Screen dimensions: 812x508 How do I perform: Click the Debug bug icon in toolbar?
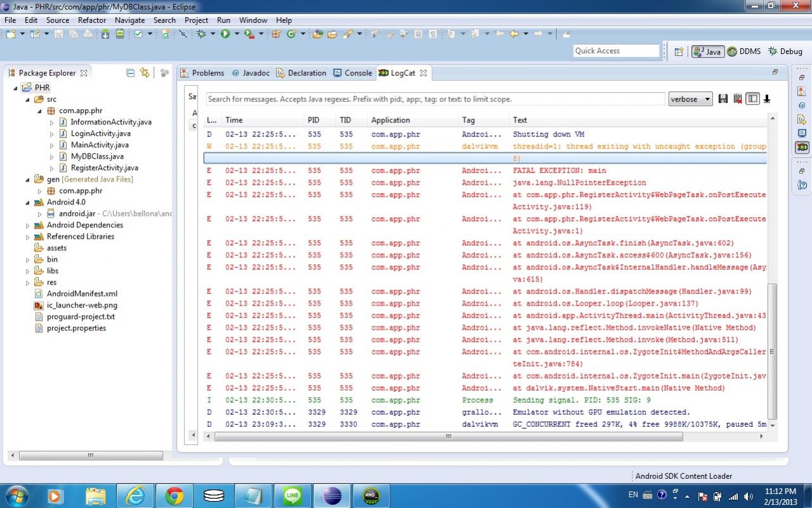point(202,34)
